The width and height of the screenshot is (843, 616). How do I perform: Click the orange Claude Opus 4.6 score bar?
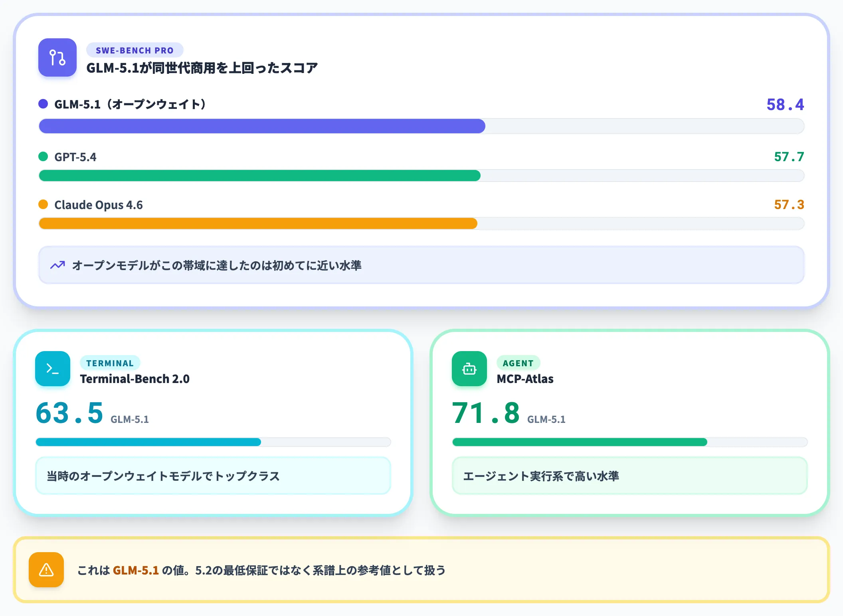point(258,223)
